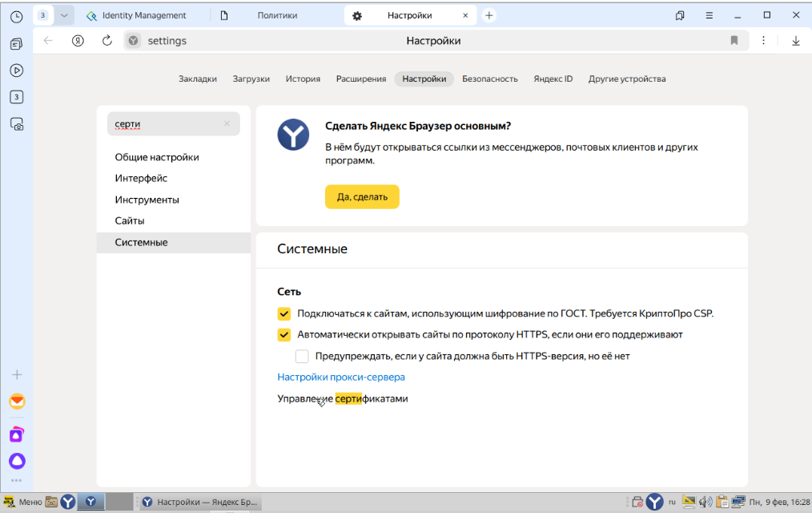This screenshot has height=513, width=812.
Task: Open the three-dot page options menu
Action: [763, 41]
